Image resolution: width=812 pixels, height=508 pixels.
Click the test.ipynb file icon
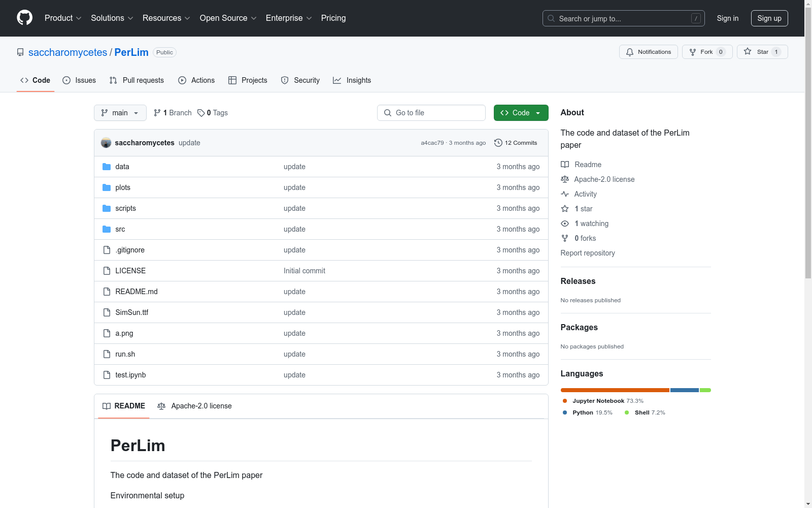tap(107, 375)
